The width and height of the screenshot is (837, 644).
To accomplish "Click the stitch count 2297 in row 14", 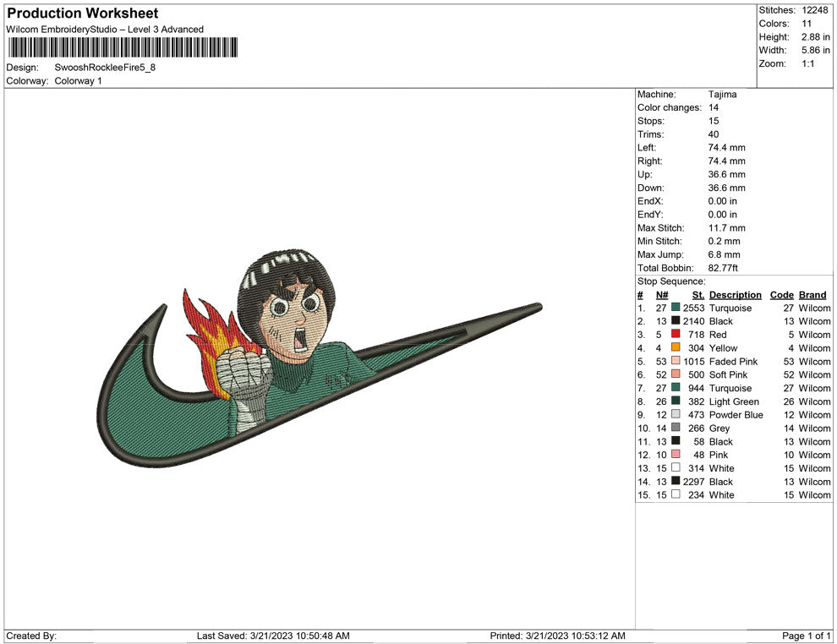I will point(693,481).
